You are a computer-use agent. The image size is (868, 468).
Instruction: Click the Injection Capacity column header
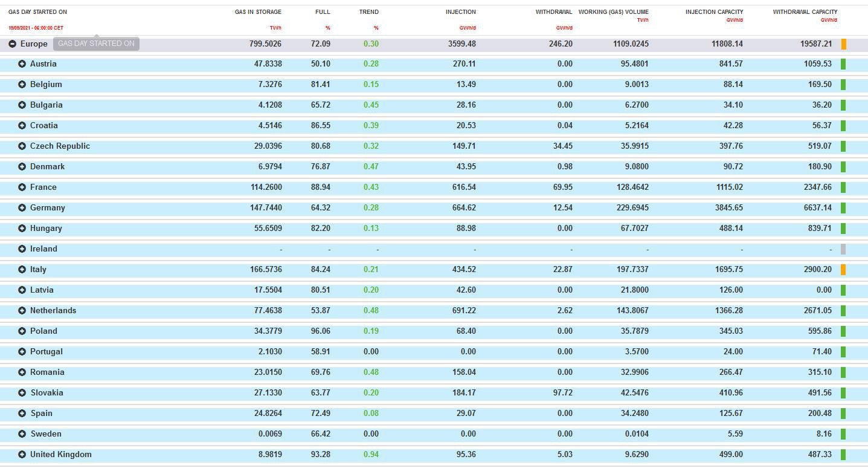pos(715,12)
